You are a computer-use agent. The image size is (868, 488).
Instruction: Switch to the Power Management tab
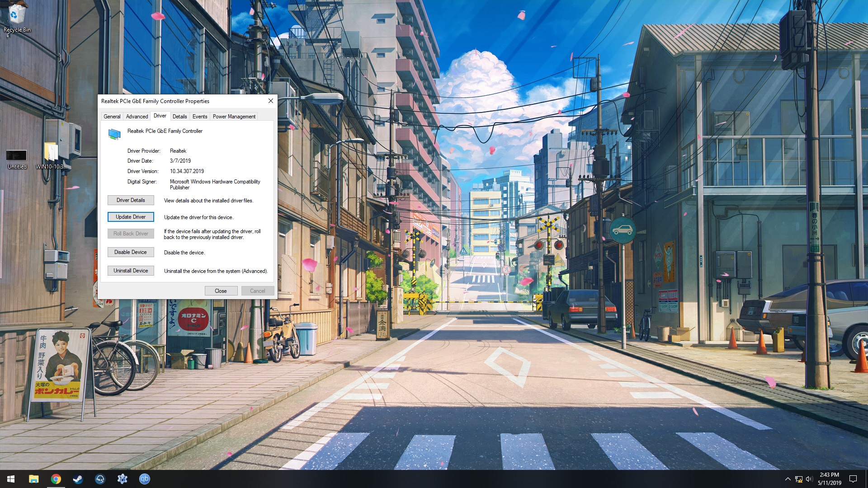(234, 117)
